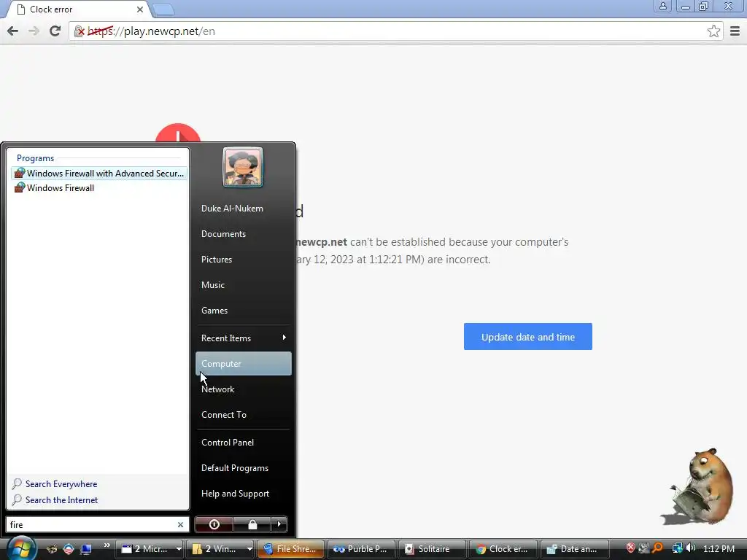Image resolution: width=747 pixels, height=560 pixels.
Task: Expand the Recent Items submenu
Action: [243, 338]
